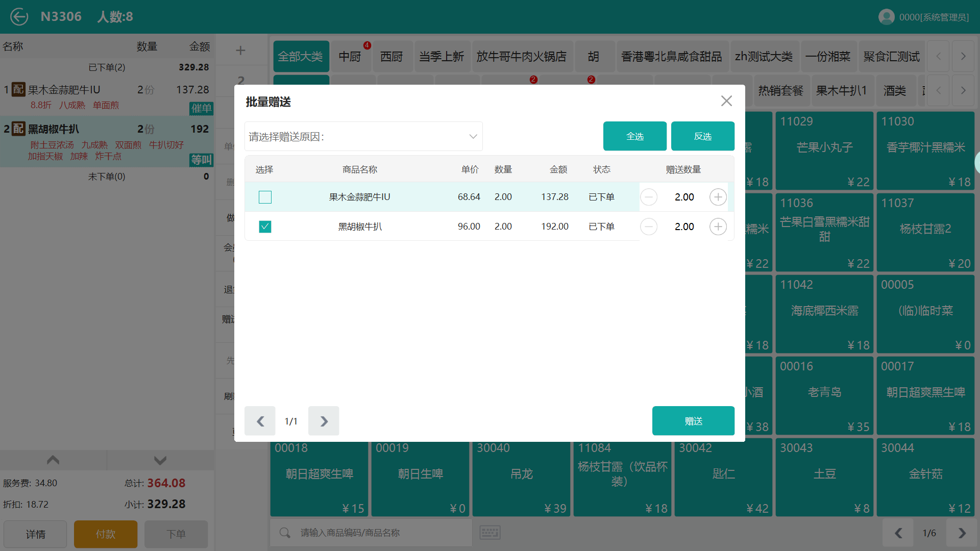This screenshot has width=980, height=551.
Task: Click the 催单 tag on first order item
Action: coord(201,108)
